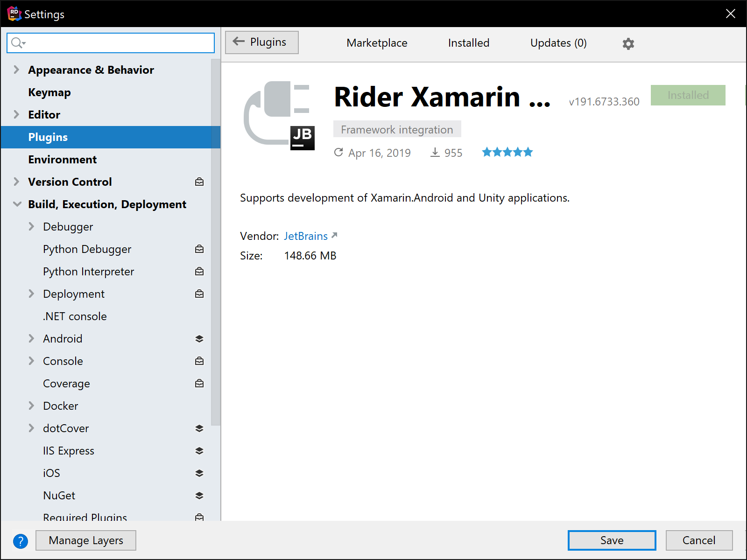
Task: Expand the Console node
Action: click(31, 361)
